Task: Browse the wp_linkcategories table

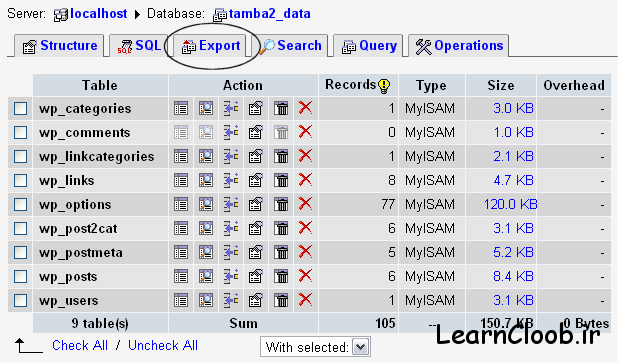Action: click(181, 156)
